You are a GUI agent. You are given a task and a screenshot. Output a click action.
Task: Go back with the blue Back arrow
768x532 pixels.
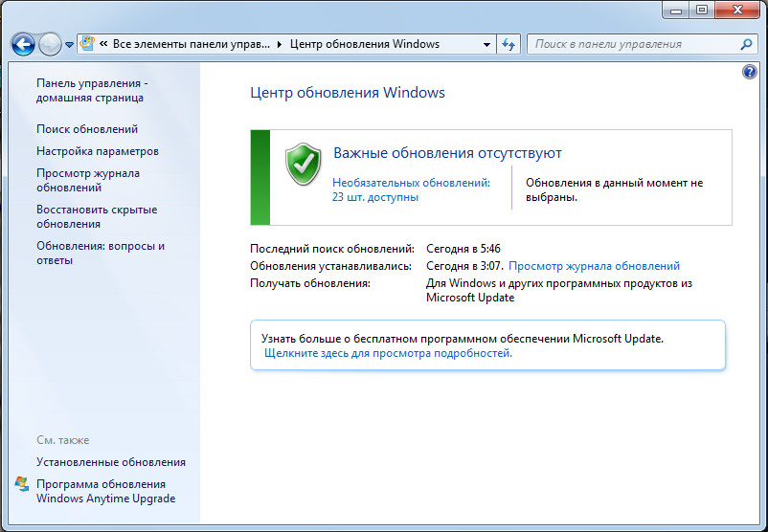click(x=23, y=45)
